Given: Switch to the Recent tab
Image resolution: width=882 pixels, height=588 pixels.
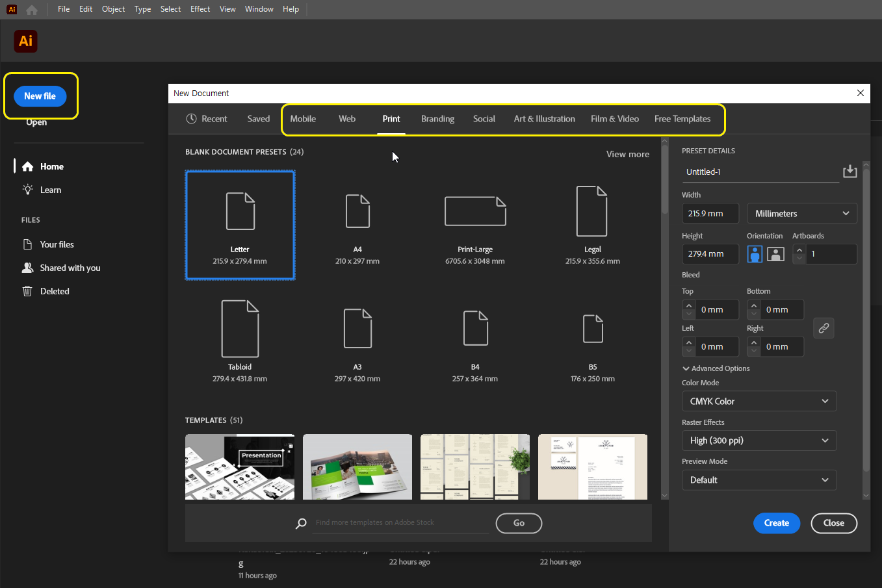Looking at the screenshot, I should point(207,119).
